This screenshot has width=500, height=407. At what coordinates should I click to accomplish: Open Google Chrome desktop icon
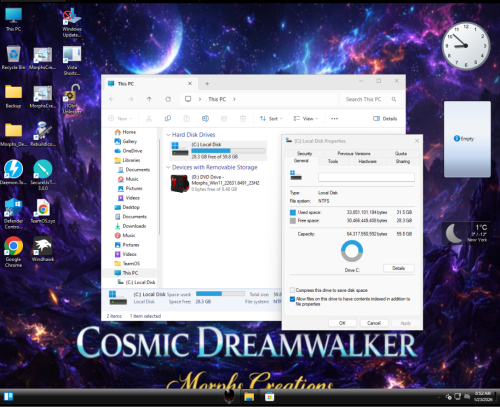click(x=13, y=252)
